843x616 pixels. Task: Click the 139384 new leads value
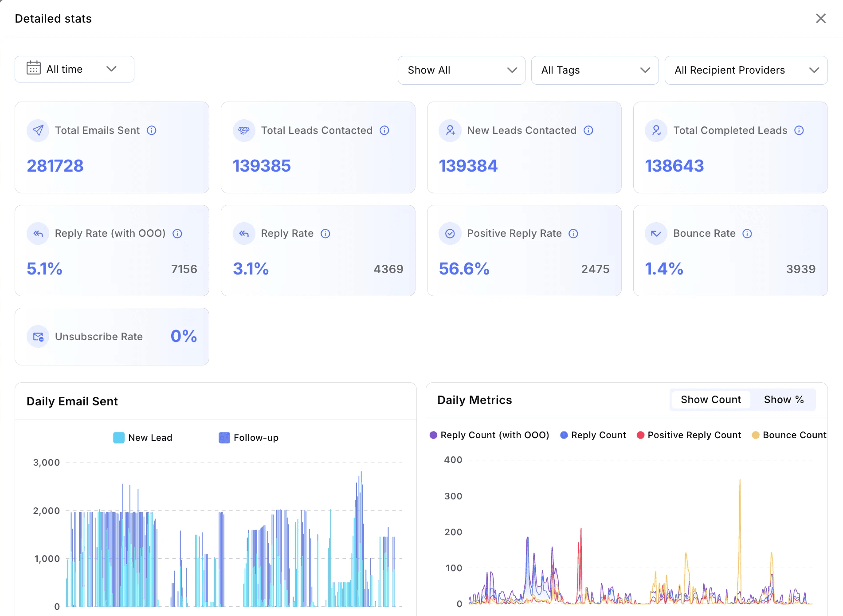(x=468, y=166)
